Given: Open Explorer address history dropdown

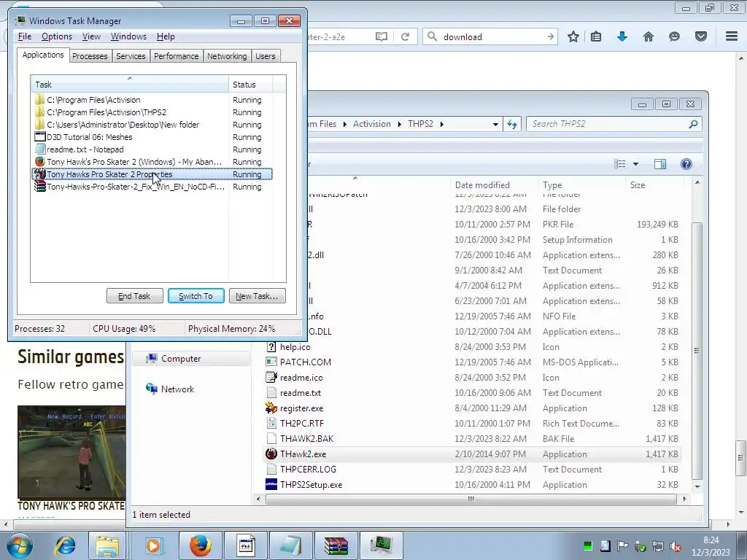Looking at the screenshot, I should pos(495,124).
